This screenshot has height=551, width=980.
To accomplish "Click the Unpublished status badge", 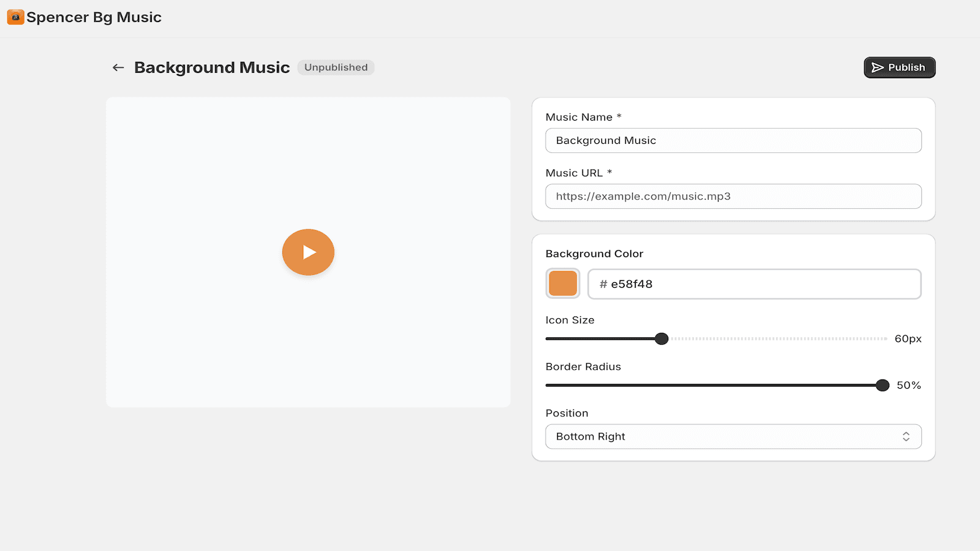I will [336, 67].
